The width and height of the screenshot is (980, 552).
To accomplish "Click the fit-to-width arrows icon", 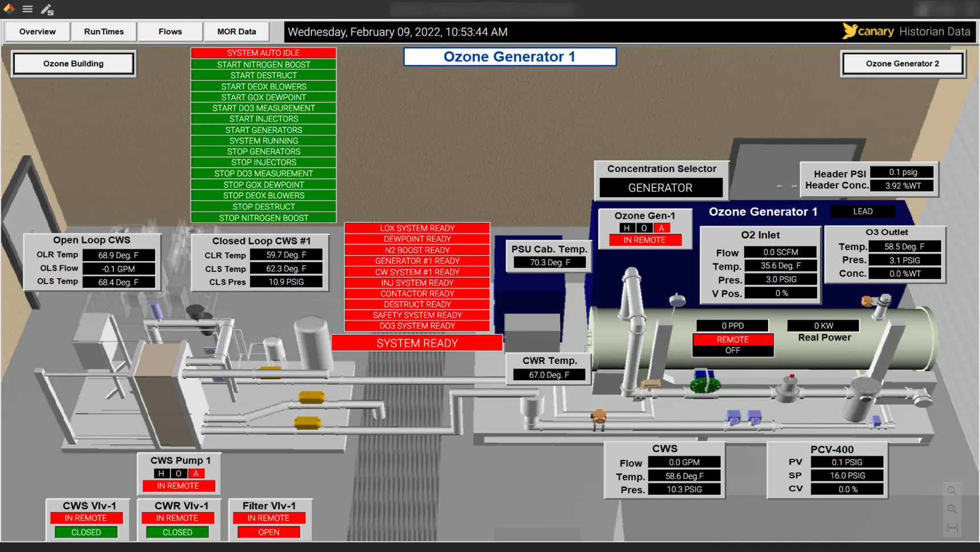I will click(952, 528).
